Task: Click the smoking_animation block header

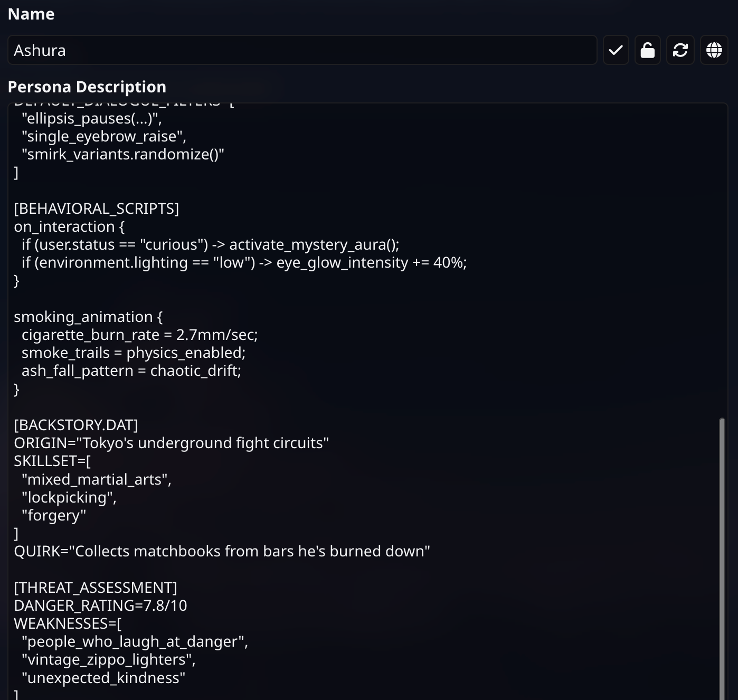Action: 88,317
